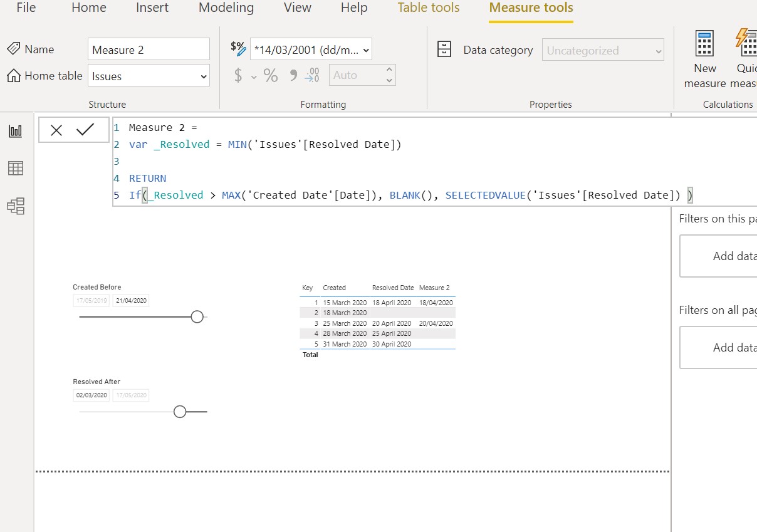757x532 pixels.
Task: Select cell 31 March 2020
Action: (x=345, y=344)
